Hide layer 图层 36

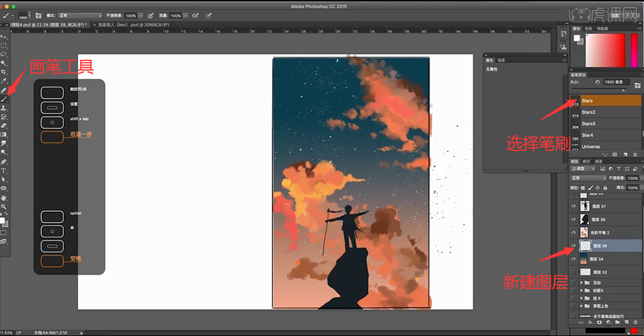pos(574,219)
